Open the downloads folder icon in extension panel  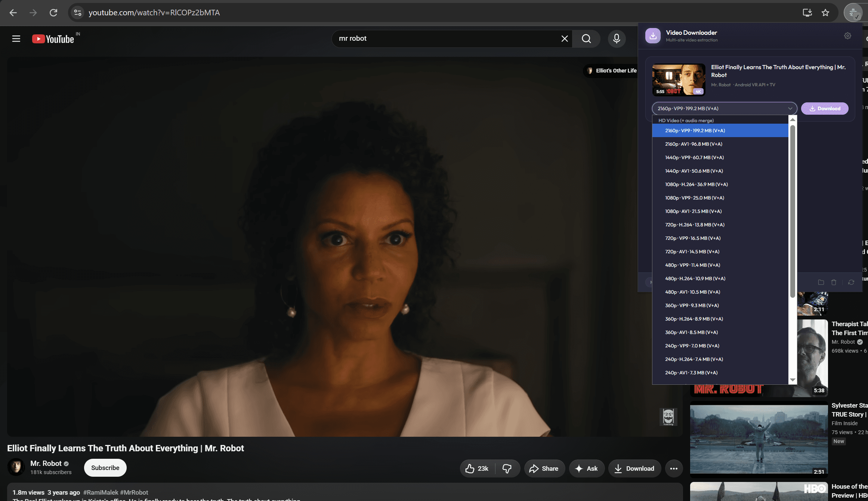pyautogui.click(x=821, y=282)
